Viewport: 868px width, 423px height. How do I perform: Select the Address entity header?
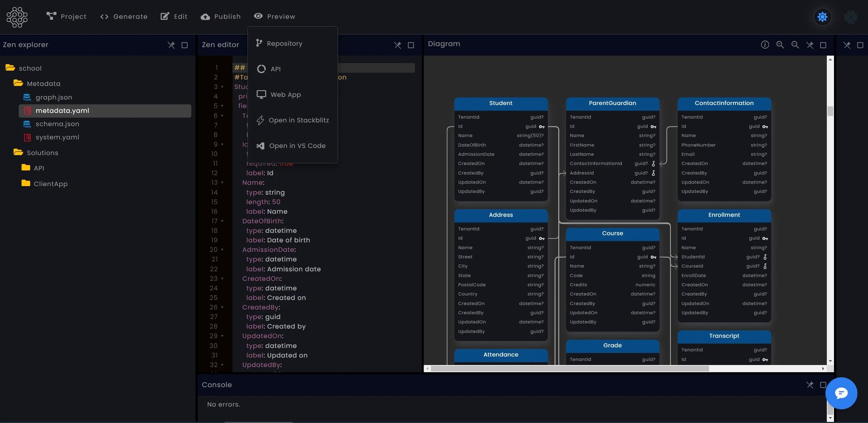coord(501,215)
